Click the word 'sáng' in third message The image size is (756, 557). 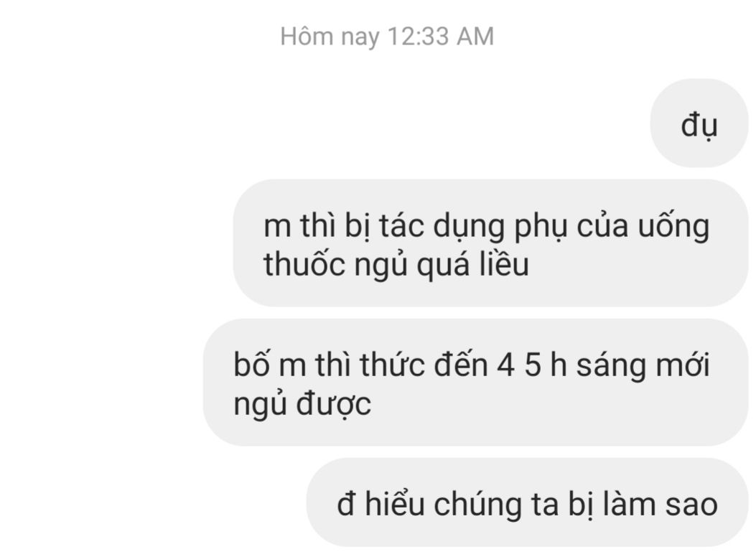pyautogui.click(x=611, y=365)
